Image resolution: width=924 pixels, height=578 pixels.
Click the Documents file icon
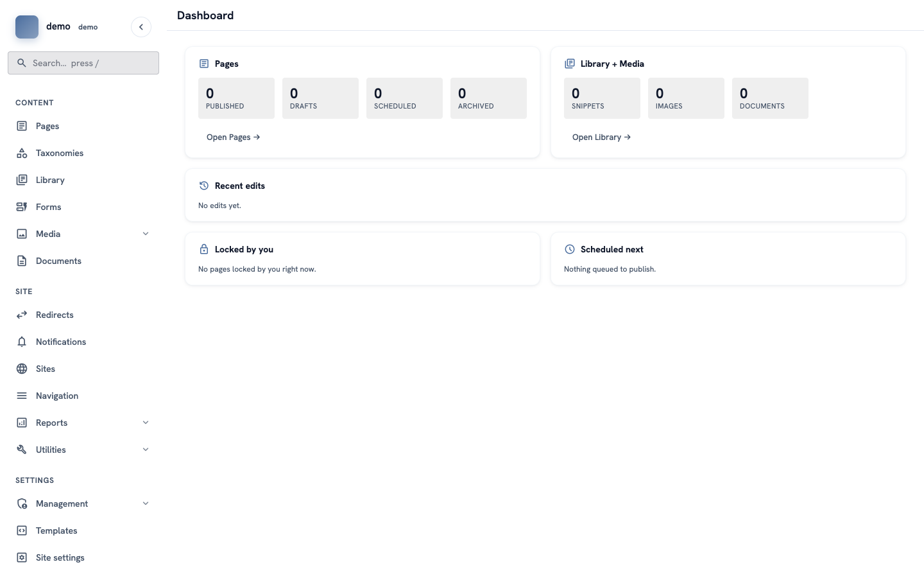click(x=22, y=261)
